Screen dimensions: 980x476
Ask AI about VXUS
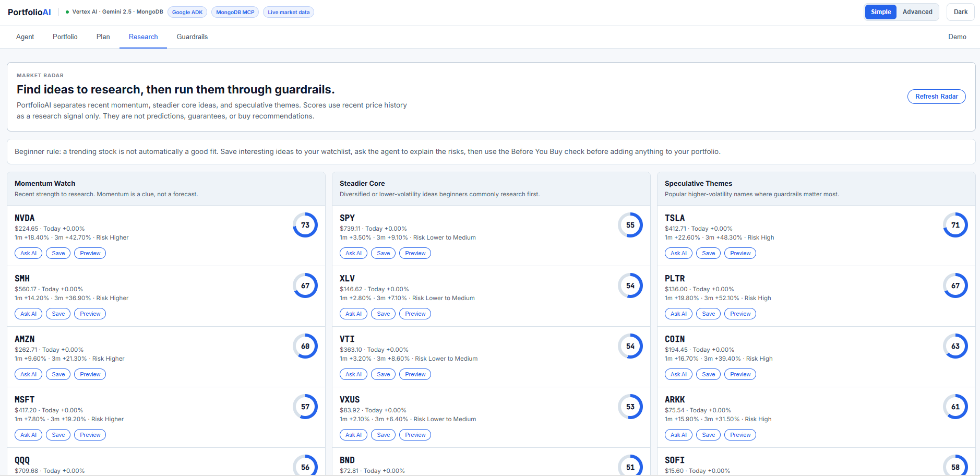click(x=354, y=435)
